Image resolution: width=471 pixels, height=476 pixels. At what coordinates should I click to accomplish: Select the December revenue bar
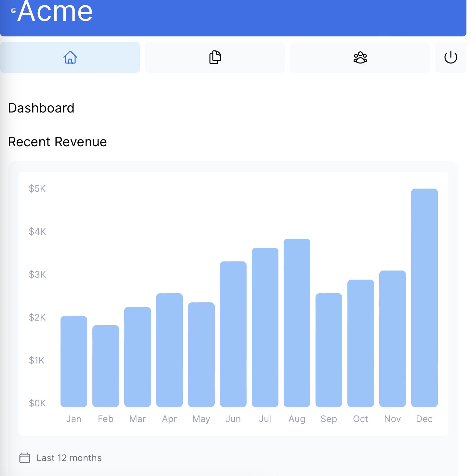pyautogui.click(x=424, y=297)
